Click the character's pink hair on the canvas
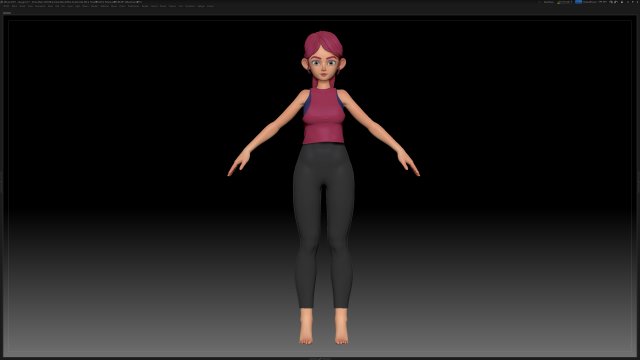Screen dimensions: 640x360 [x=323, y=42]
